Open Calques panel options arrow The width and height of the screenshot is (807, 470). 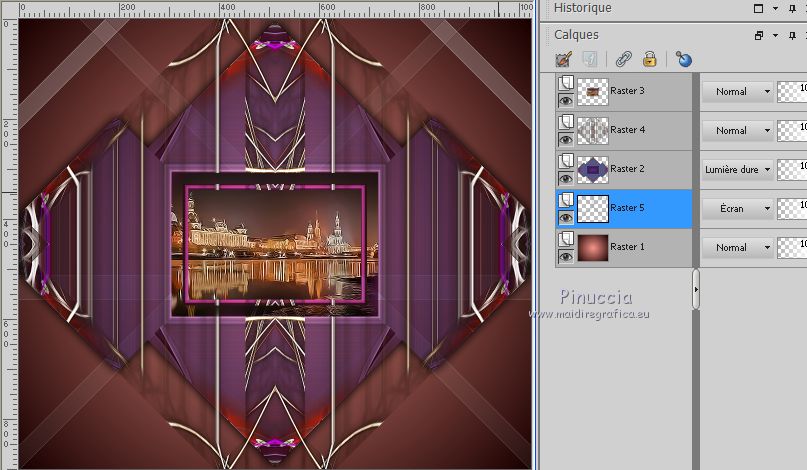click(775, 36)
